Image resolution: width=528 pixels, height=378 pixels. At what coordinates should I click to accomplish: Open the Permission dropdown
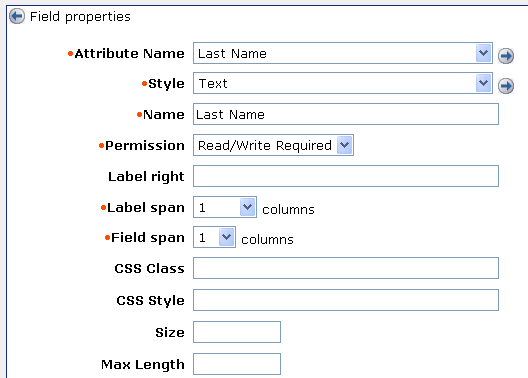[273, 145]
